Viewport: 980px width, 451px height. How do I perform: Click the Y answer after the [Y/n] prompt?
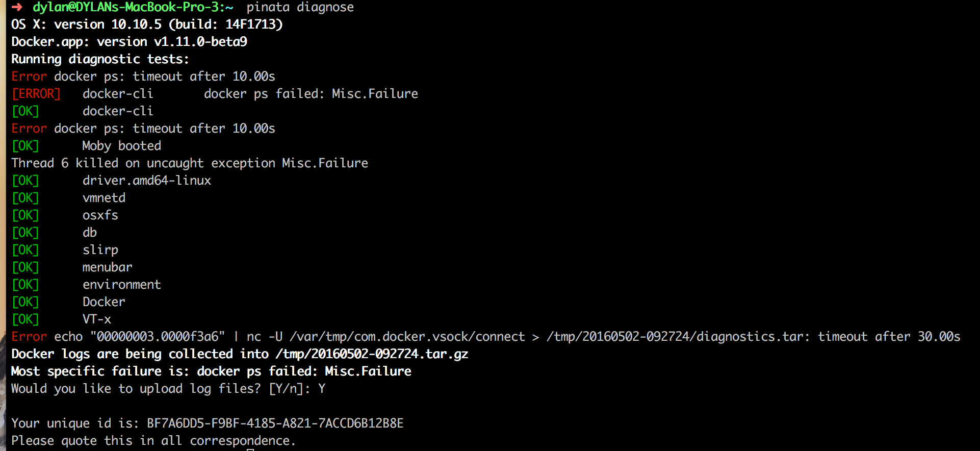tap(322, 389)
